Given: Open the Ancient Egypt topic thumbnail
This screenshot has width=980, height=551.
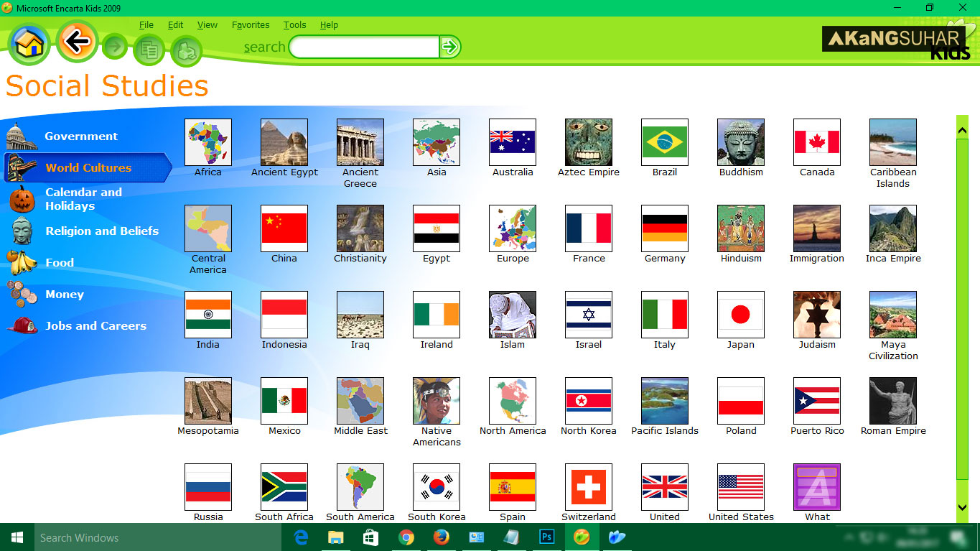Looking at the screenshot, I should pyautogui.click(x=284, y=142).
